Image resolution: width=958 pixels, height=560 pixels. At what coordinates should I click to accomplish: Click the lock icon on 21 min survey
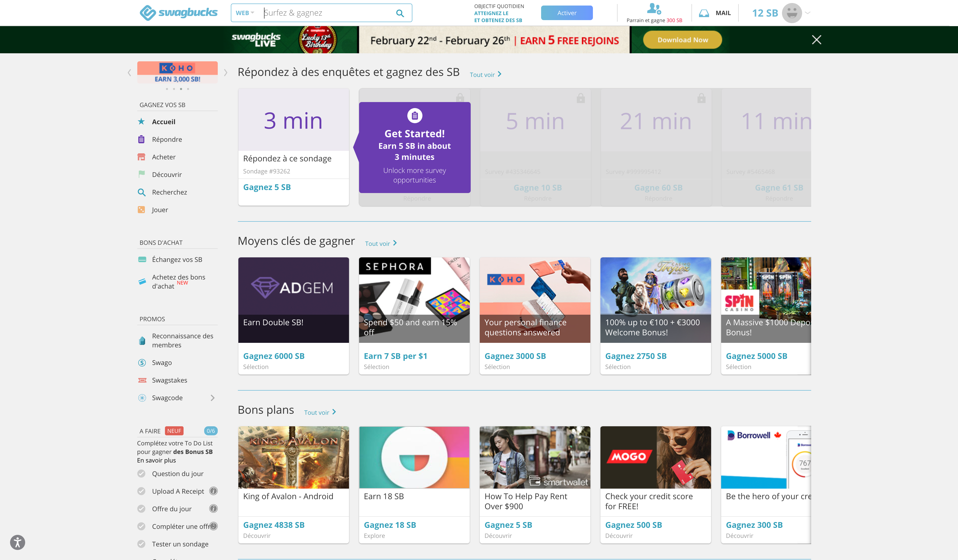pyautogui.click(x=701, y=98)
